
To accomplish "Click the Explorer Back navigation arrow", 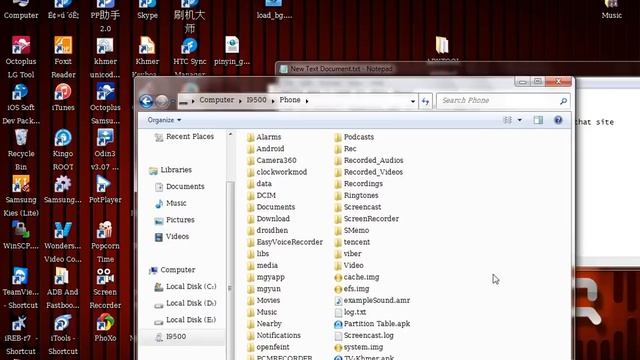I will (x=146, y=101).
